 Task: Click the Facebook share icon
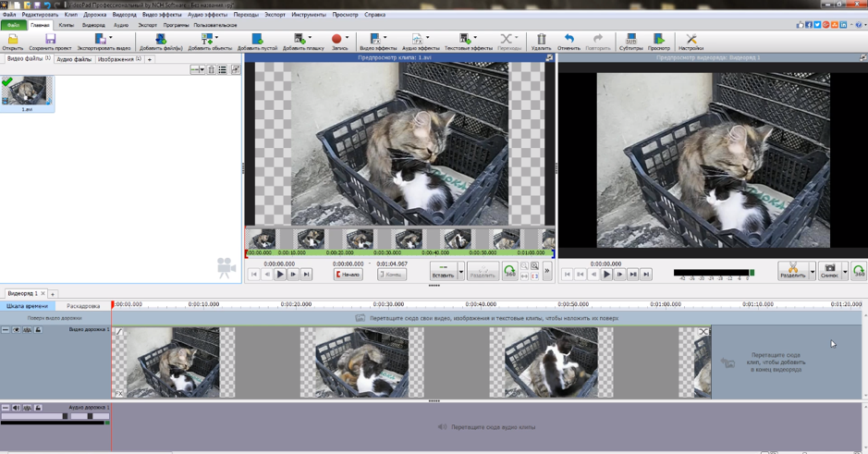tap(809, 25)
